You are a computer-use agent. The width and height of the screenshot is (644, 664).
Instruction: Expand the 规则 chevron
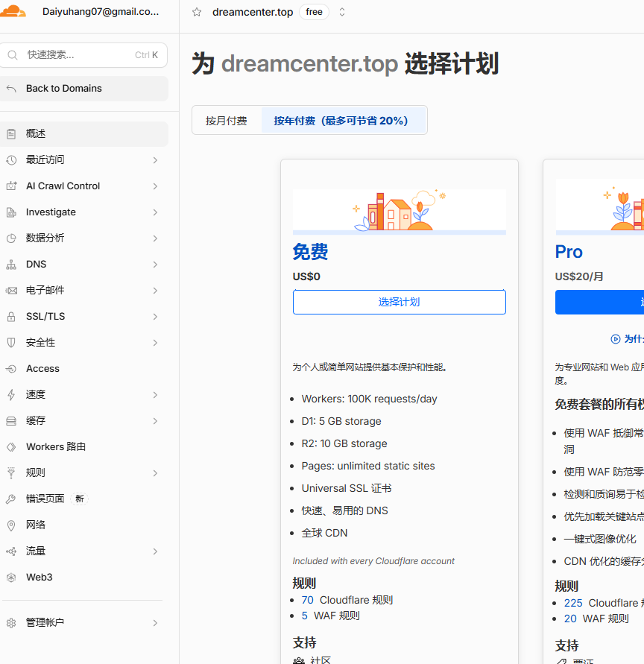tap(155, 473)
